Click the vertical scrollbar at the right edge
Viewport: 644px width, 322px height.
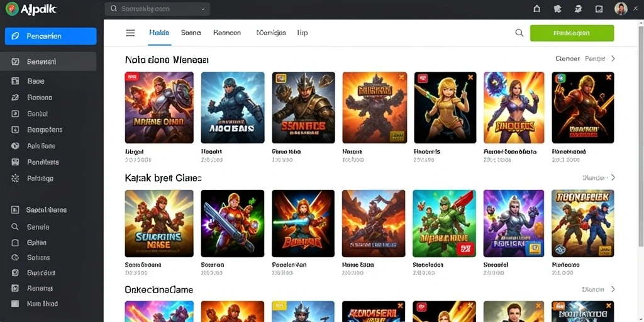pos(641,136)
